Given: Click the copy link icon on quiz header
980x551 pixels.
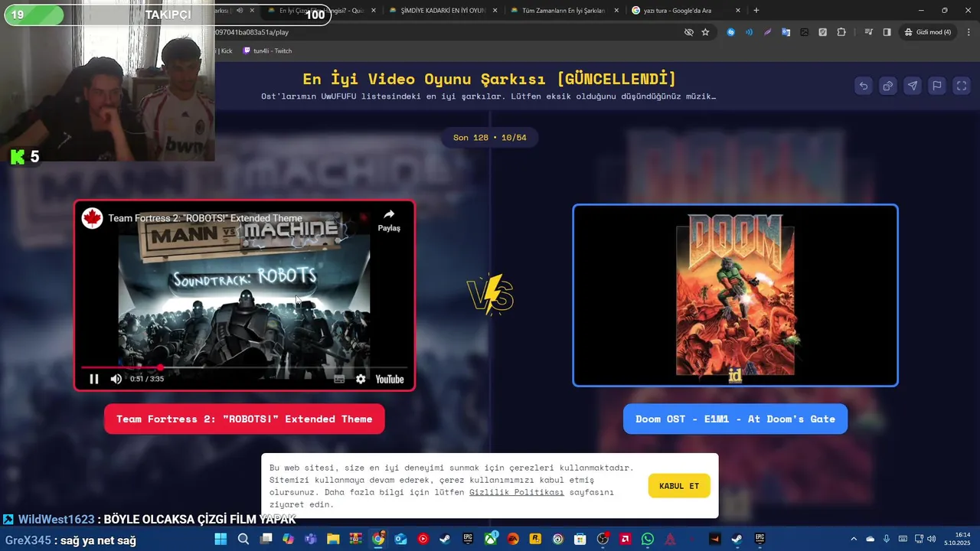Looking at the screenshot, I should tap(888, 86).
